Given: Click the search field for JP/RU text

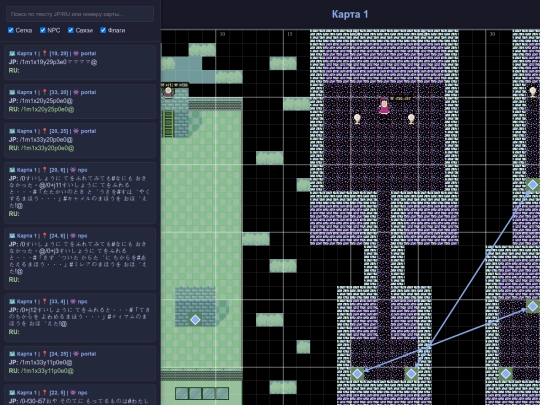Looking at the screenshot, I should click(x=80, y=14).
